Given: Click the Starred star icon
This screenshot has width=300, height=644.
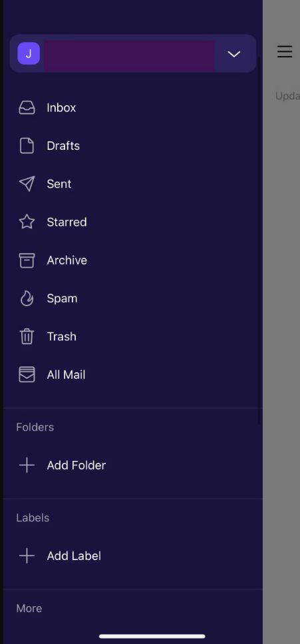Looking at the screenshot, I should coord(27,222).
